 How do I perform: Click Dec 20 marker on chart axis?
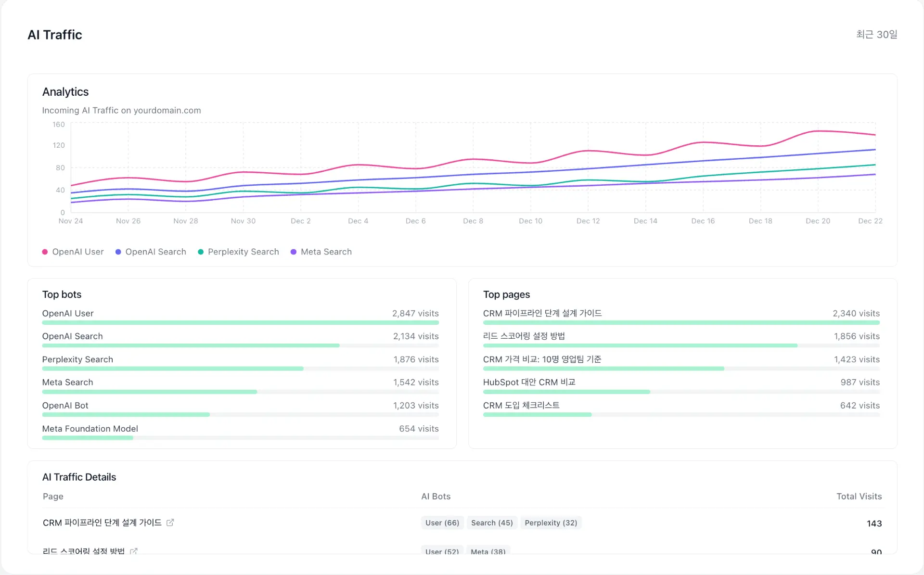pyautogui.click(x=818, y=221)
